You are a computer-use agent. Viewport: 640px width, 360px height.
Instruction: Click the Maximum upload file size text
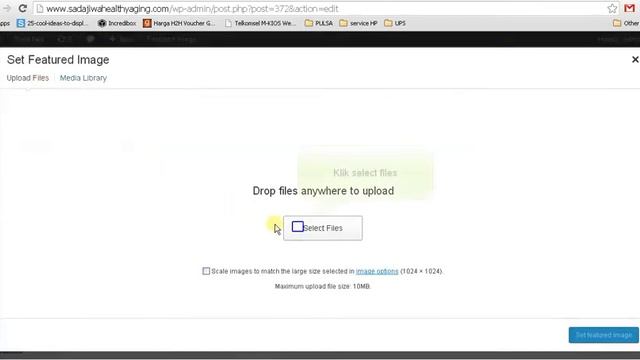tap(322, 287)
